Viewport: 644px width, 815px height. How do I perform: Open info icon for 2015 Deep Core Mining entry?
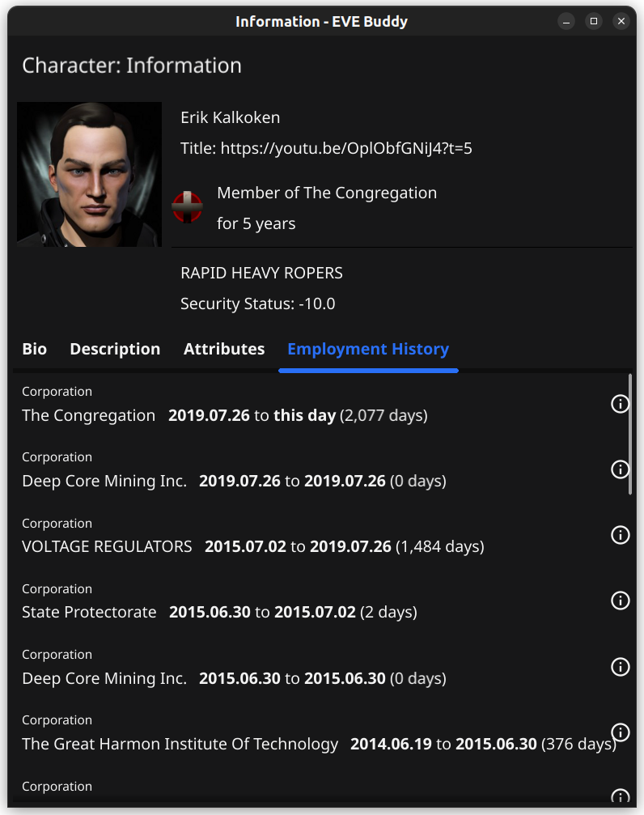[620, 666]
